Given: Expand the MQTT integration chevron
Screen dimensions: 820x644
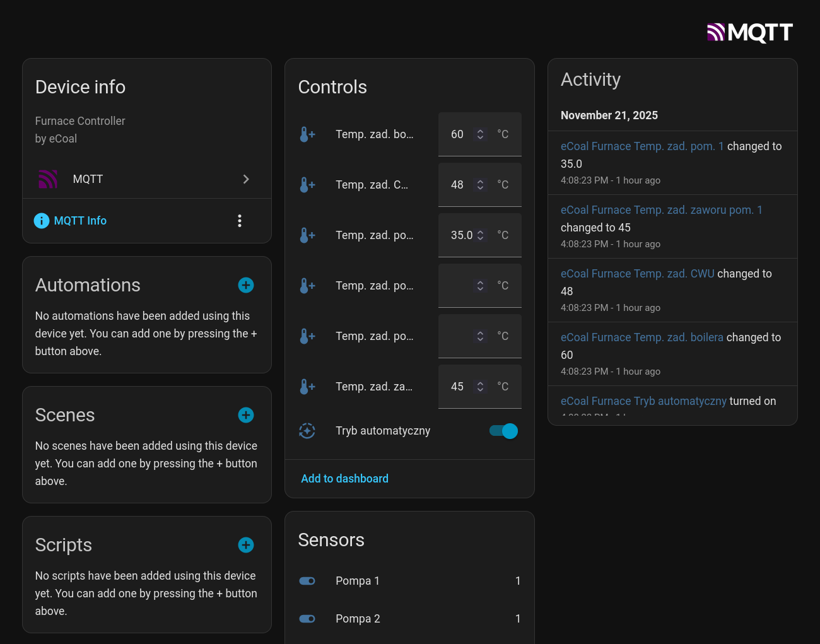Looking at the screenshot, I should click(246, 179).
